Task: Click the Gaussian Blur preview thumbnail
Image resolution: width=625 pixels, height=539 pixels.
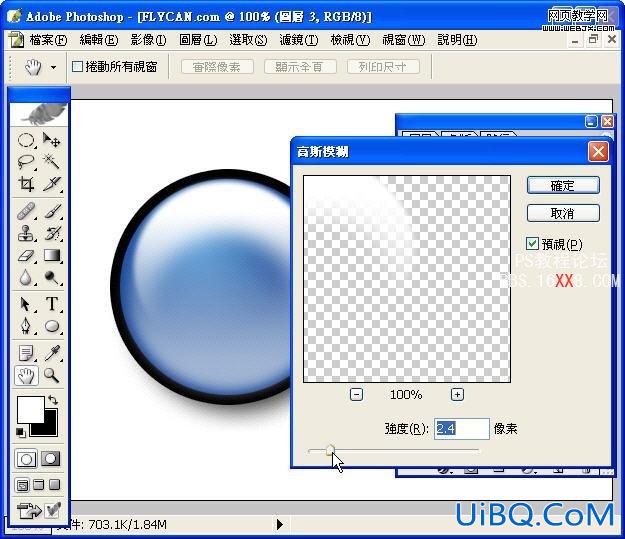Action: click(x=407, y=279)
